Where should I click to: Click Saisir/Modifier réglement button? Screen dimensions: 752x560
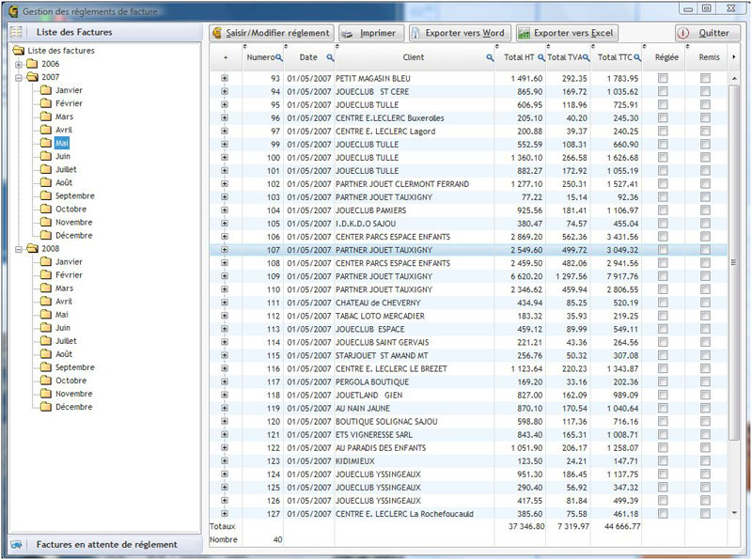click(272, 33)
